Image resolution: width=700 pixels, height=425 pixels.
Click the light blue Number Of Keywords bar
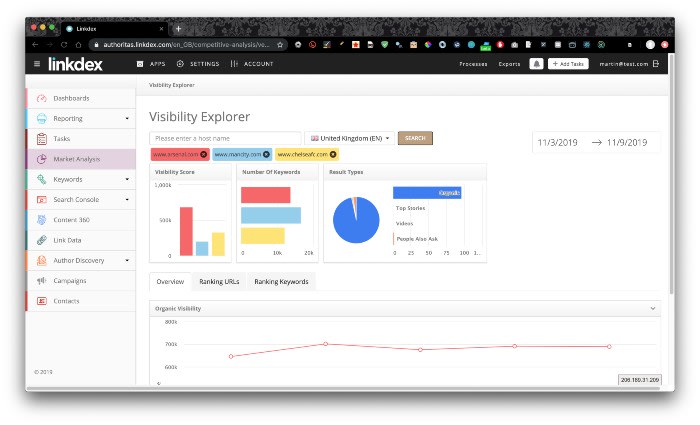[271, 215]
